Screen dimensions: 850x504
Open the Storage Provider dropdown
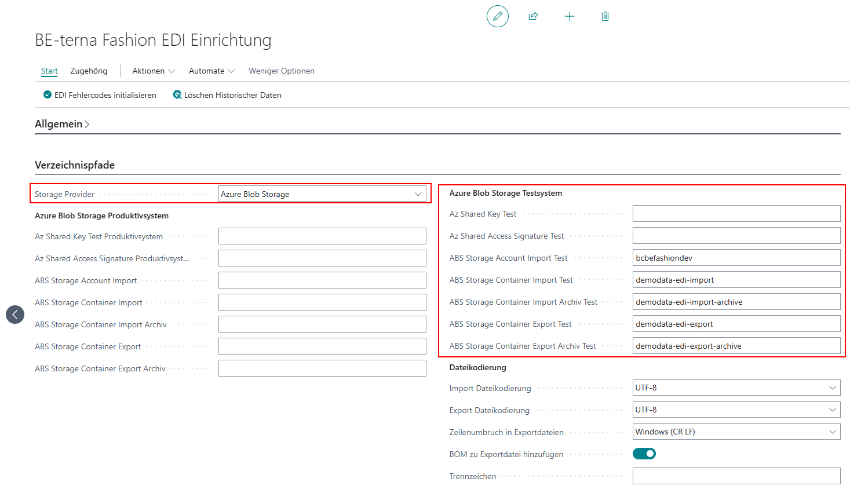322,194
